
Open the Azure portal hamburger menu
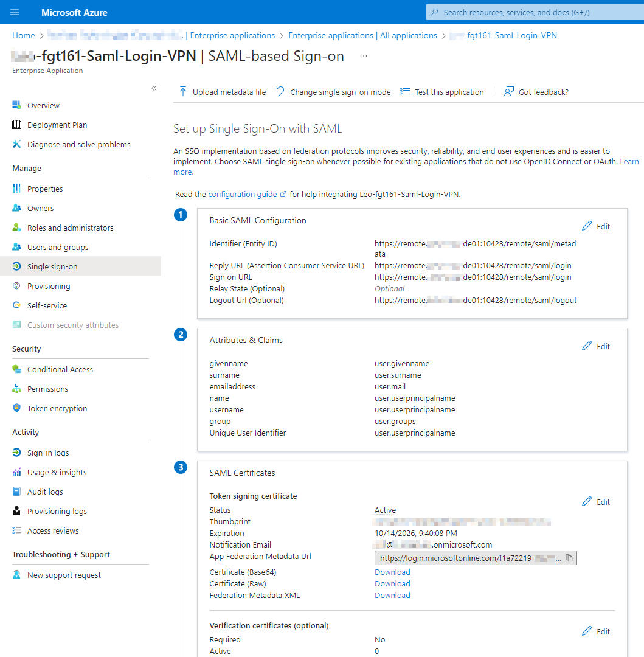coord(13,12)
